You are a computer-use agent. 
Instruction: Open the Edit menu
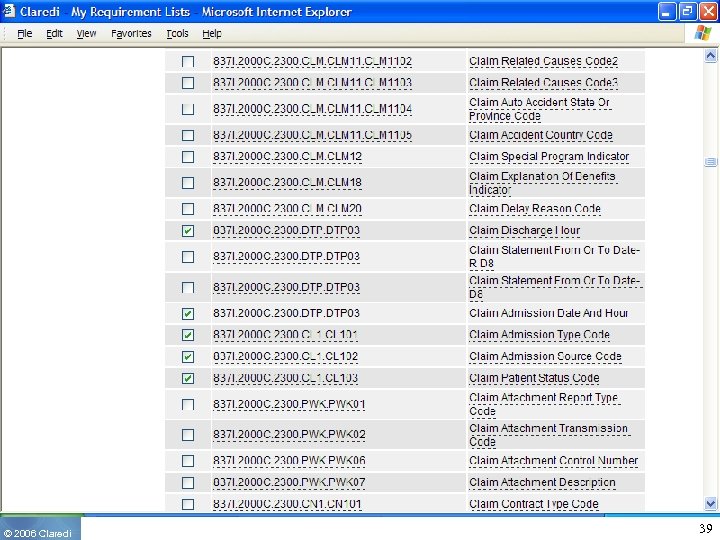pos(54,34)
